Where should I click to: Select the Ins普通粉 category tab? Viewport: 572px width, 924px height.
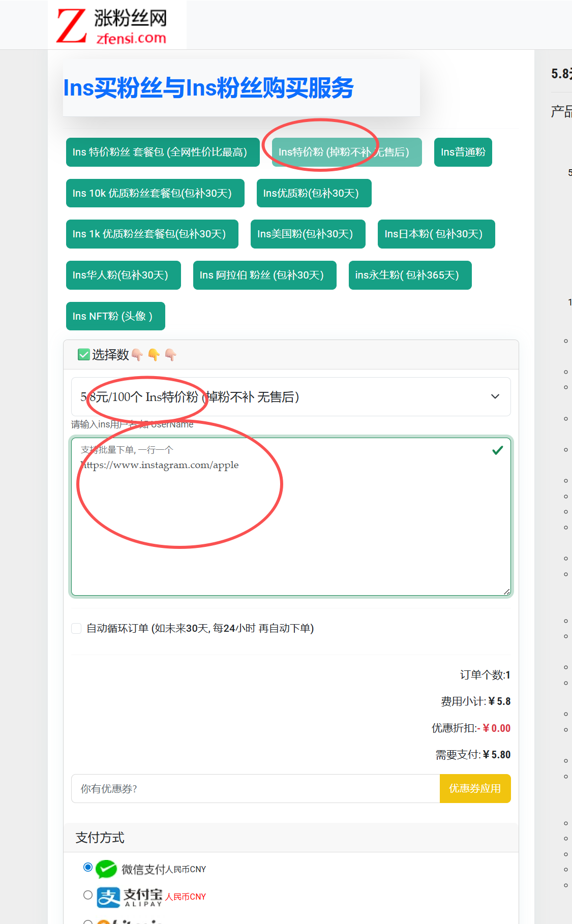463,152
